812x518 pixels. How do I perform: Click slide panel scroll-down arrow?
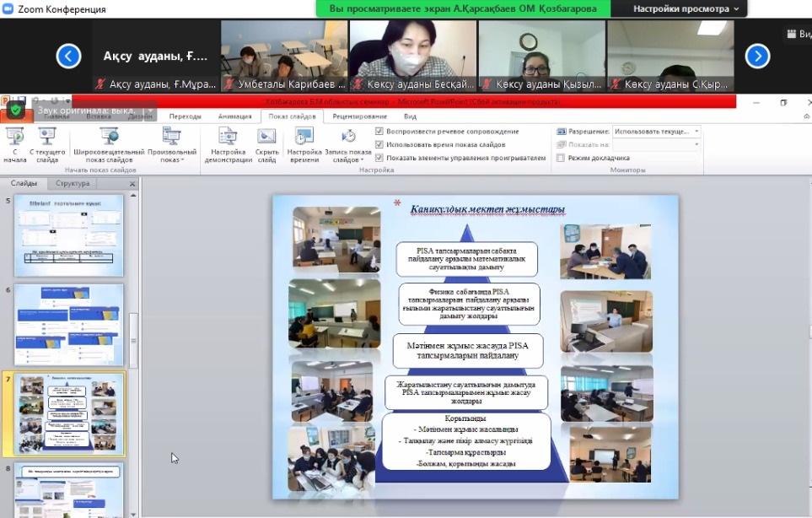click(133, 514)
